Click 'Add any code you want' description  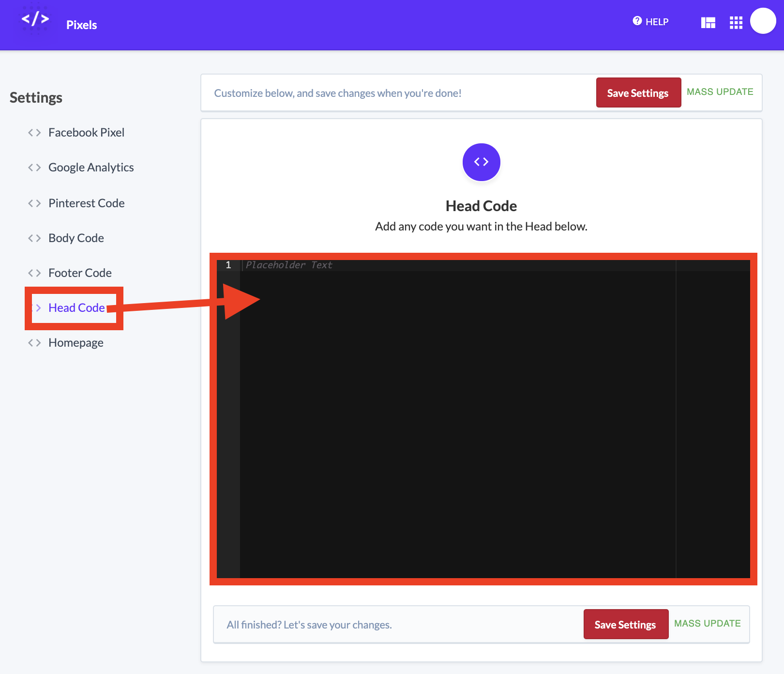[x=481, y=227]
